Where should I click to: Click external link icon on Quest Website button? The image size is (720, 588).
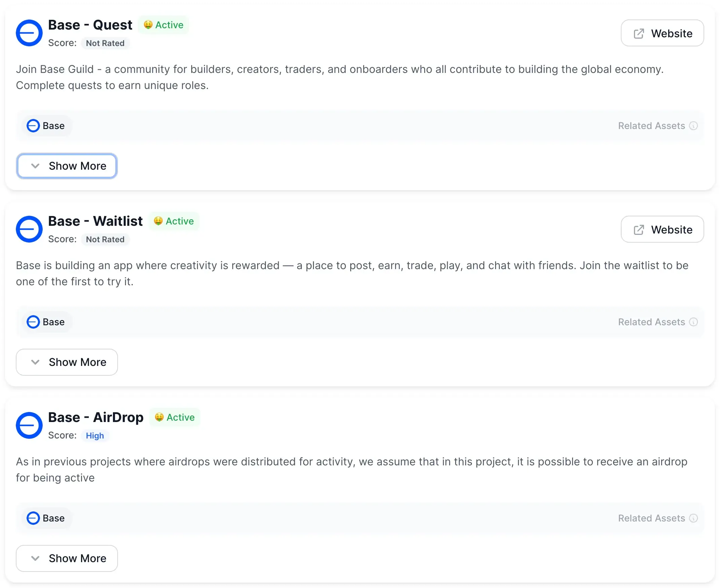pos(639,34)
